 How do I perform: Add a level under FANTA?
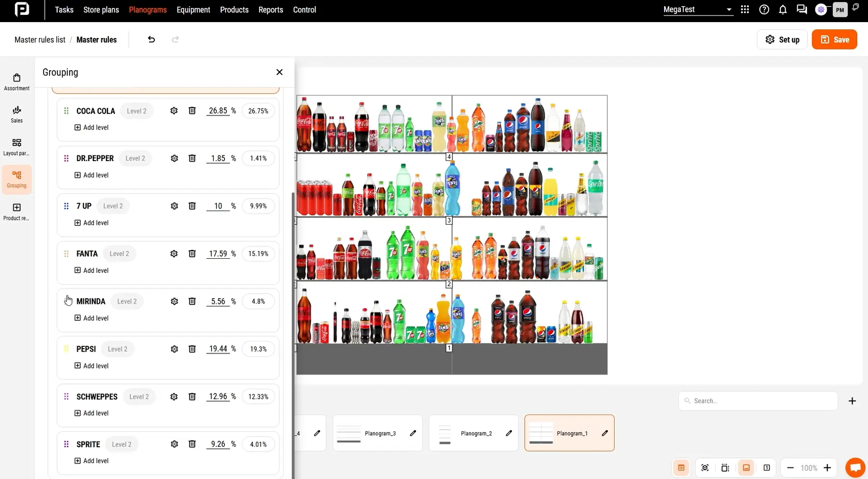[x=91, y=270]
